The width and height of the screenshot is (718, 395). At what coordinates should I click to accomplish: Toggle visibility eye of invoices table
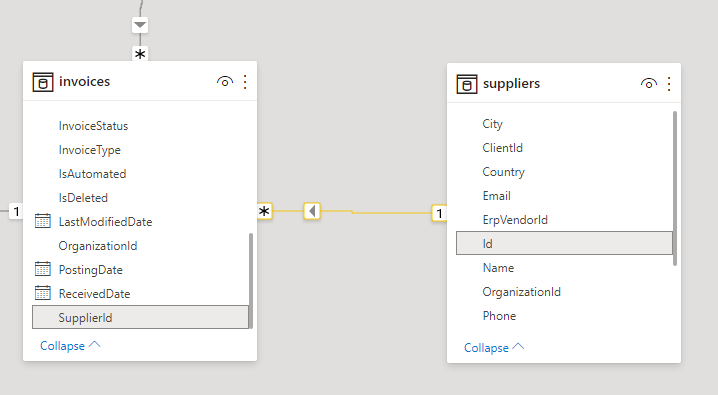(224, 82)
